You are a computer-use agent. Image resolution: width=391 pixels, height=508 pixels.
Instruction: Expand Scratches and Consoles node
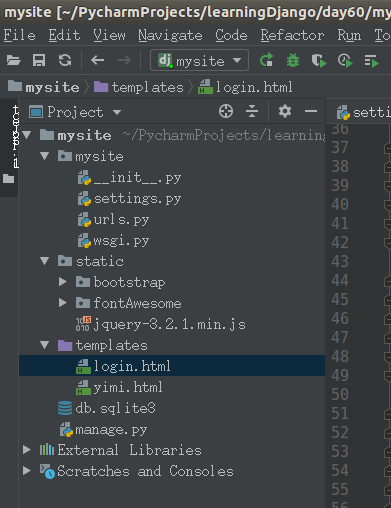(x=27, y=470)
